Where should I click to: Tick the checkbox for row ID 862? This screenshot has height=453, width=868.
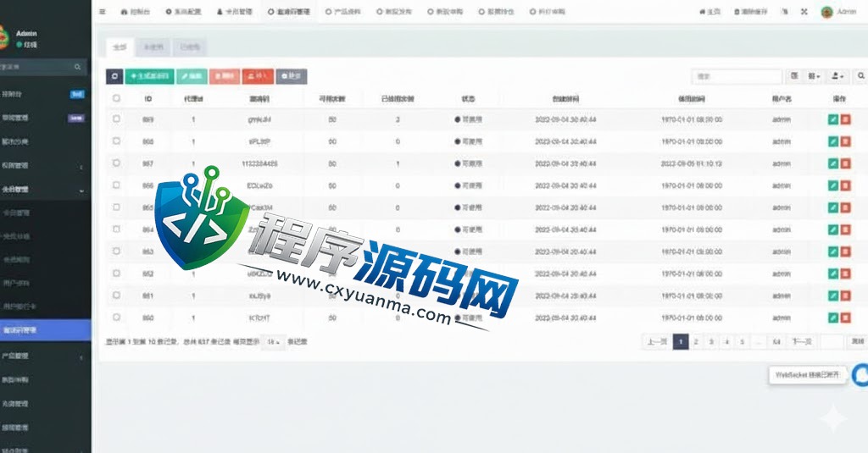(x=116, y=273)
